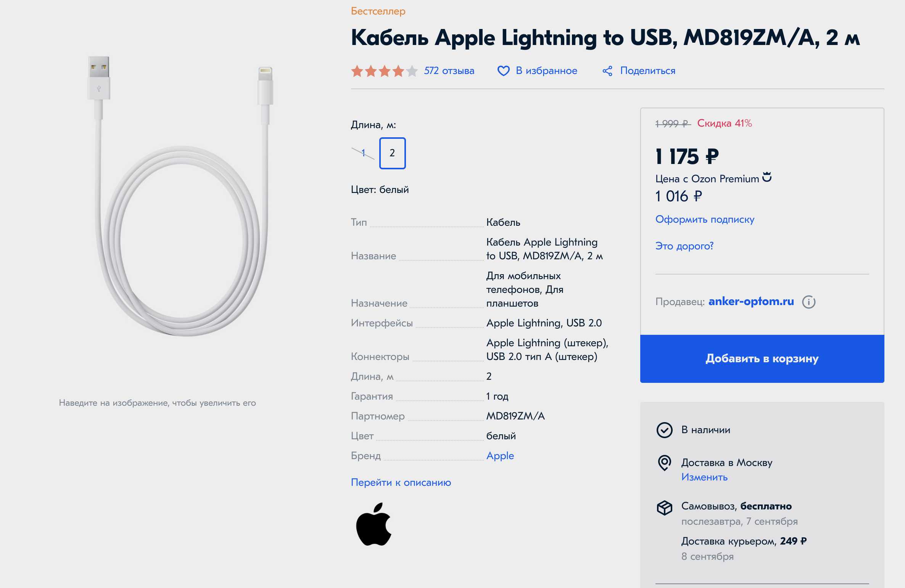The height and width of the screenshot is (588, 905).
Task: Click the heart favorites icon
Action: [503, 71]
